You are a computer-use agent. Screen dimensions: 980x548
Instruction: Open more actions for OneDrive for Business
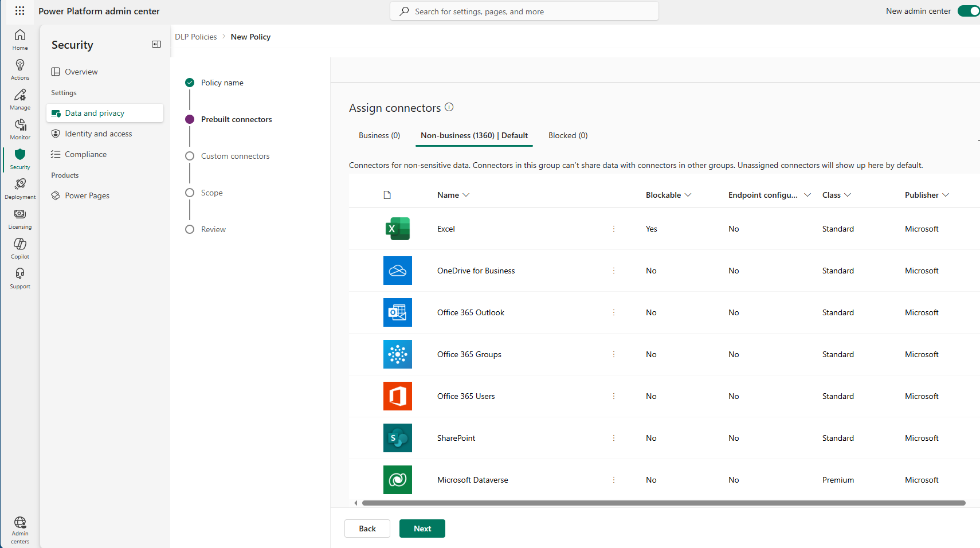pyautogui.click(x=614, y=271)
